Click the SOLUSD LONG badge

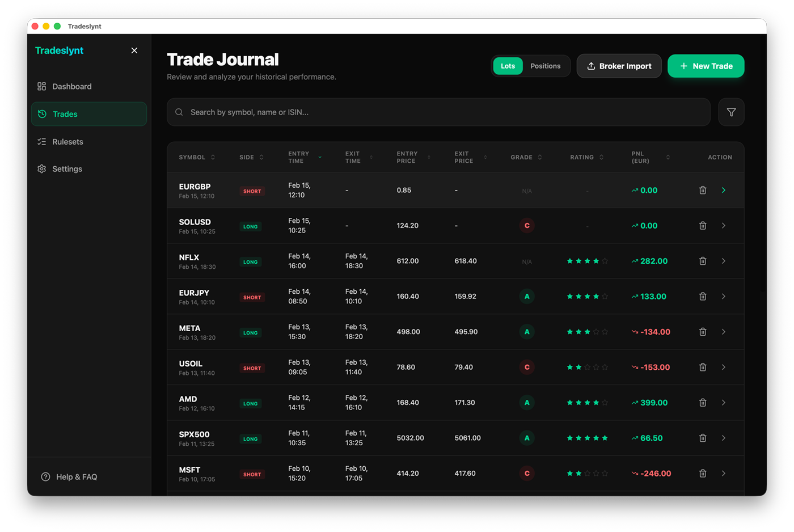click(x=251, y=226)
